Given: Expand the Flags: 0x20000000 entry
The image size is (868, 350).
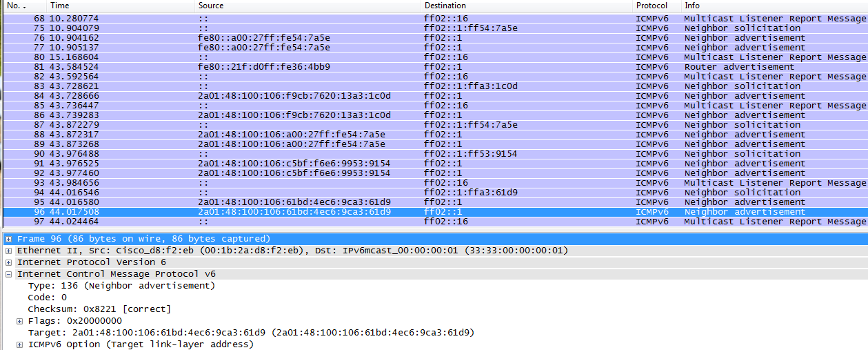Looking at the screenshot, I should coord(20,321).
